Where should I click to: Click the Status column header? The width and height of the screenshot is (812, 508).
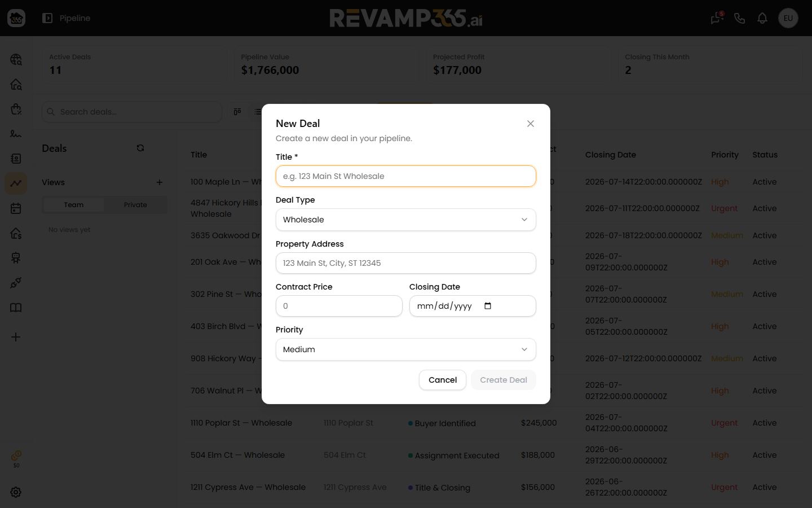click(765, 155)
